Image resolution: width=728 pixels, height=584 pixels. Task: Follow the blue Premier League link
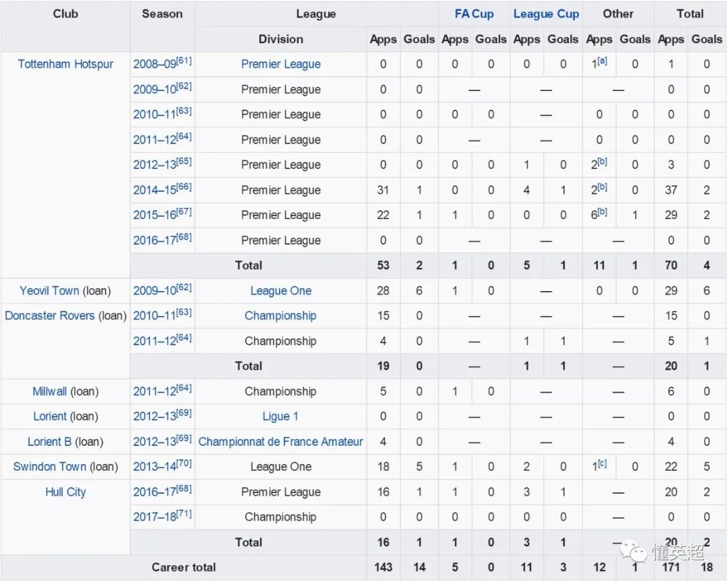[x=280, y=65]
